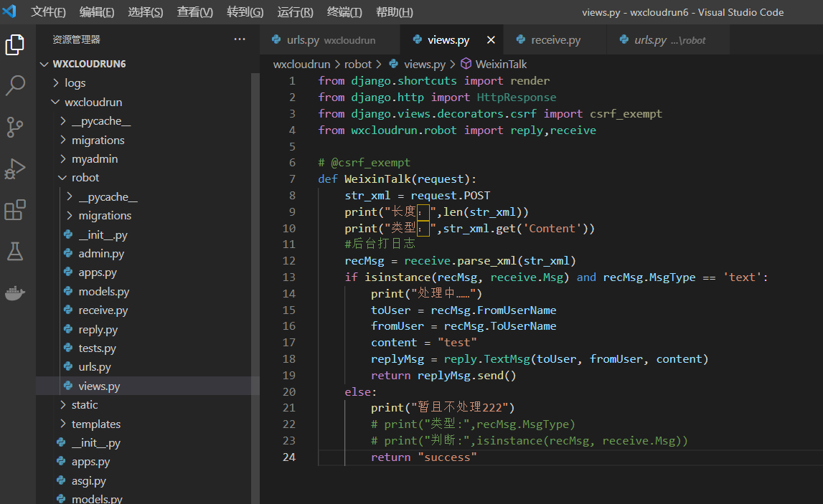Open the 终端(T) menu

click(344, 12)
